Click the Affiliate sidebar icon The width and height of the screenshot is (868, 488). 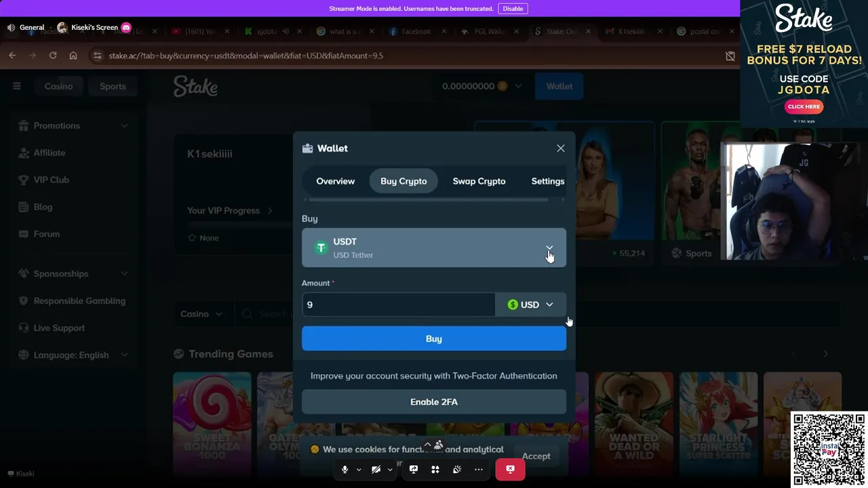(24, 152)
